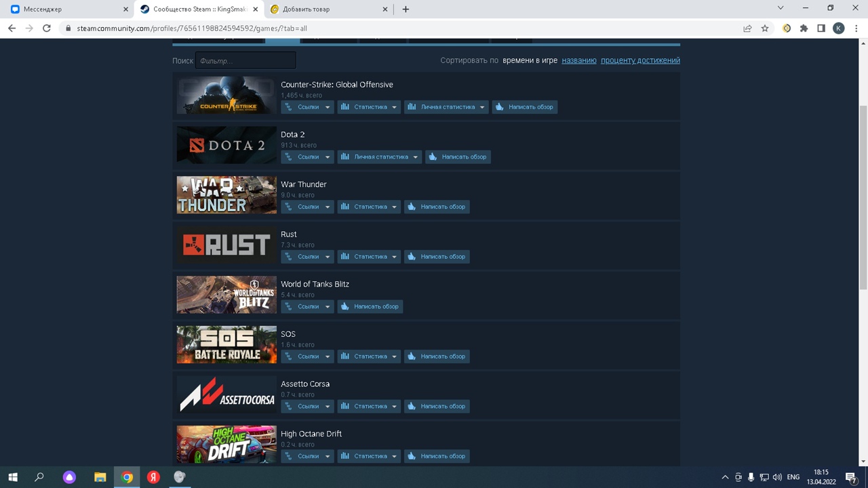Open Dota 2 Ссылки dropdown
Image resolution: width=868 pixels, height=488 pixels.
(x=307, y=157)
